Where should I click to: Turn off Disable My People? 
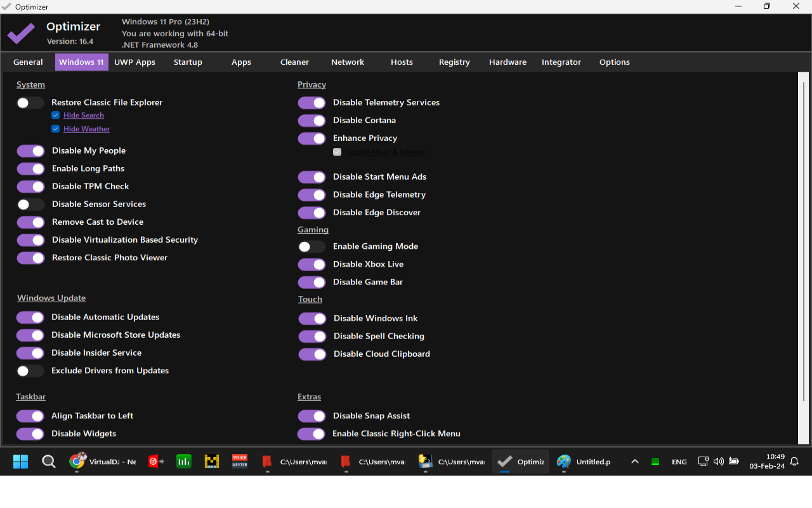[30, 151]
